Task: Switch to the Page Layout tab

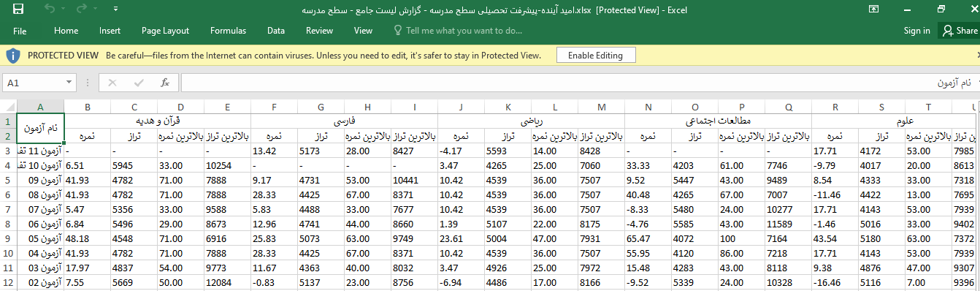Action: pos(166,31)
